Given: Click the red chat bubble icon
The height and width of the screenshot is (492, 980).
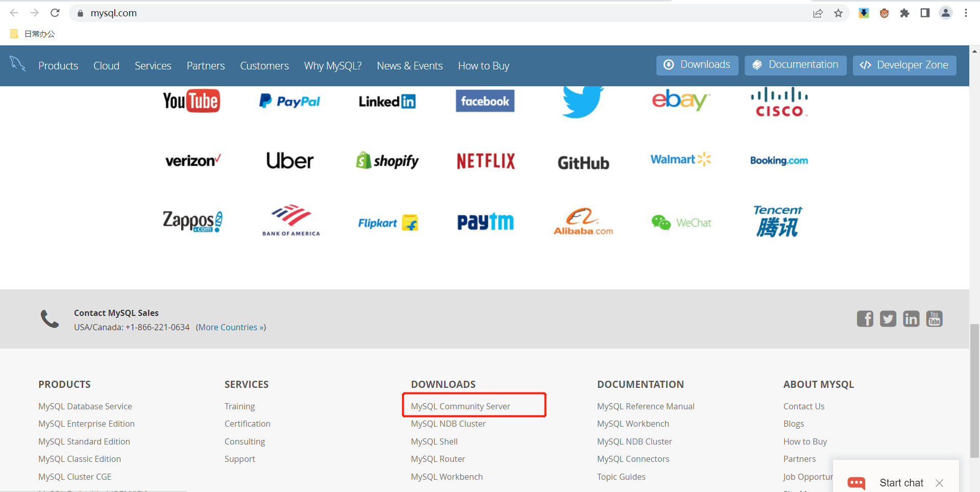Looking at the screenshot, I should pos(856,483).
